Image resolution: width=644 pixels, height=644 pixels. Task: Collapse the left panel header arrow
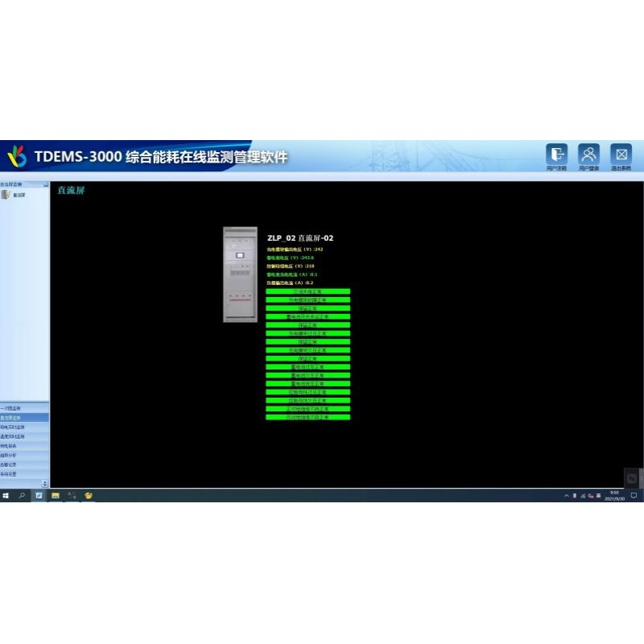[x=45, y=184]
